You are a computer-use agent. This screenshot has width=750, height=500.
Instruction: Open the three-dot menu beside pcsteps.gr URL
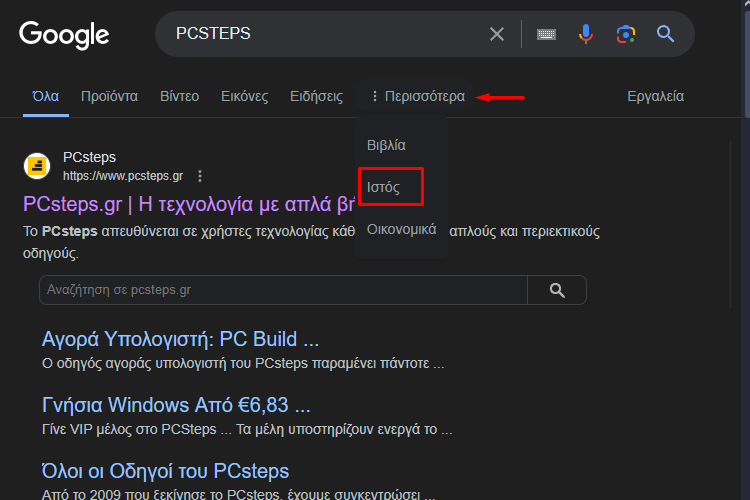[x=200, y=176]
